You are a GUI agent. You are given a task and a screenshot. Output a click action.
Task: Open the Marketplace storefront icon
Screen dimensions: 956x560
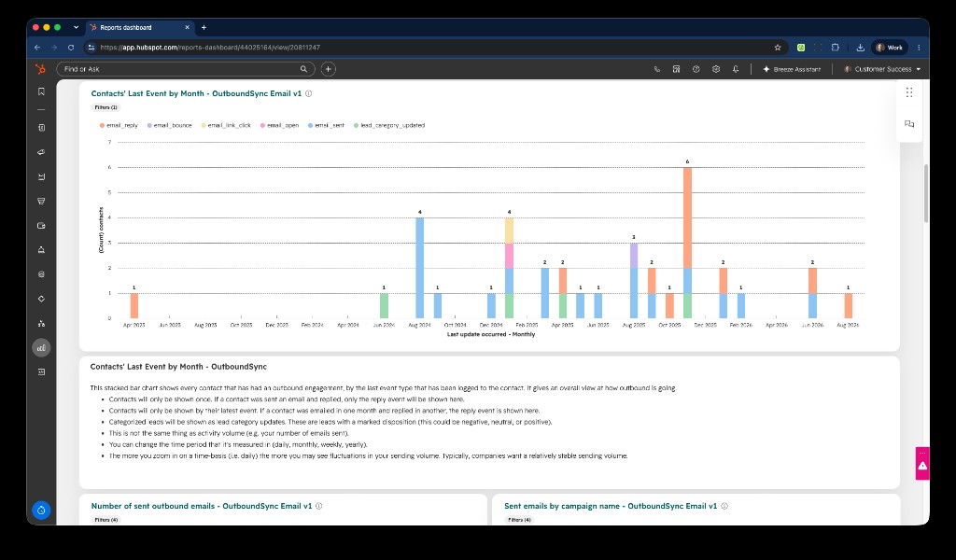676,69
